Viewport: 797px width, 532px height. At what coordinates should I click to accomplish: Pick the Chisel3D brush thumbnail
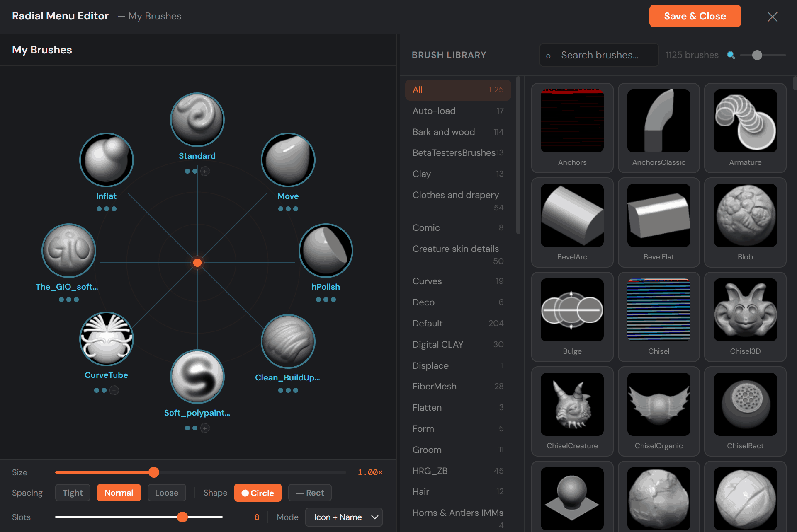[745, 310]
